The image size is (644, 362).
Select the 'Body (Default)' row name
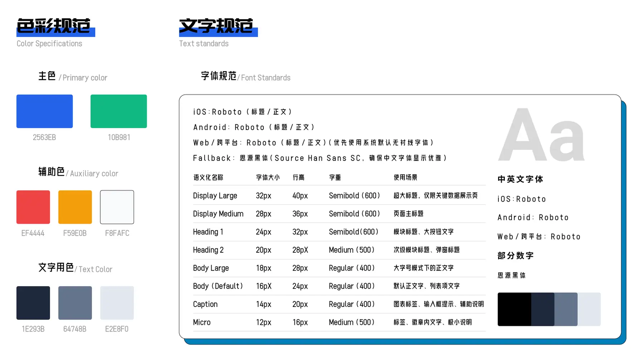218,286
